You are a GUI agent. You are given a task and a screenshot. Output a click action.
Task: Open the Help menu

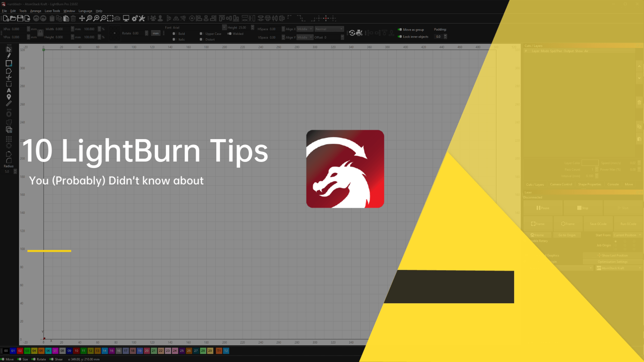pyautogui.click(x=99, y=11)
